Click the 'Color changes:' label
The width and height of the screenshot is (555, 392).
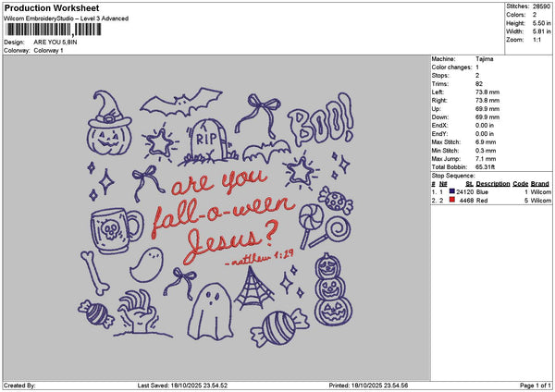pyautogui.click(x=451, y=67)
